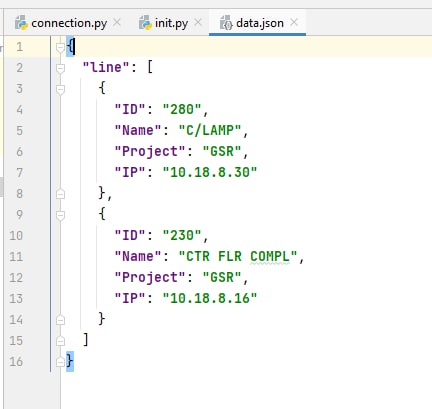Collapse fold end marker on line 8
Screen dimensions: 432x409
coord(60,194)
